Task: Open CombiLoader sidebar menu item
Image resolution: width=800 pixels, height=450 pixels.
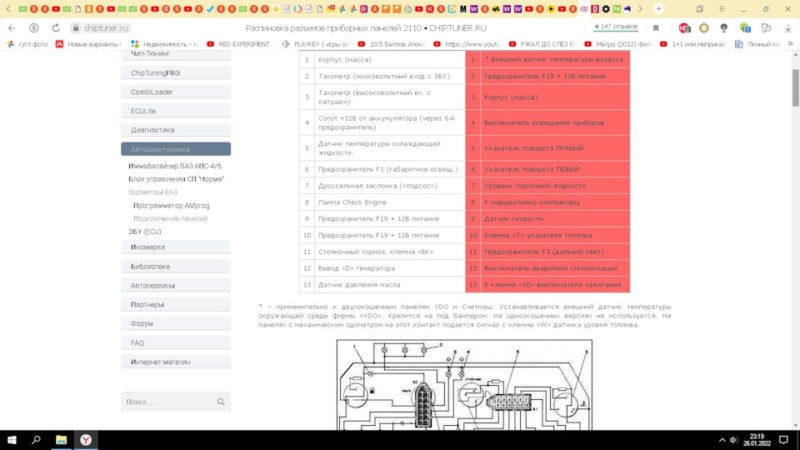Action: (176, 92)
